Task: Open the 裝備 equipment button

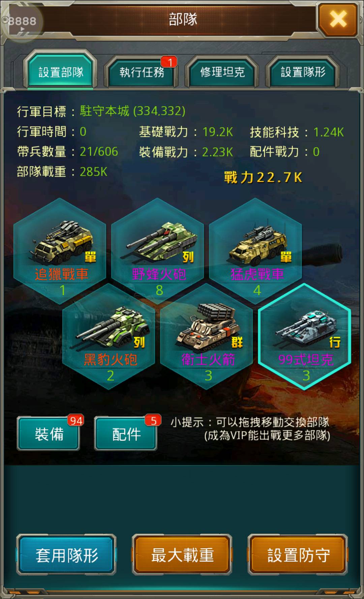Action: (49, 434)
